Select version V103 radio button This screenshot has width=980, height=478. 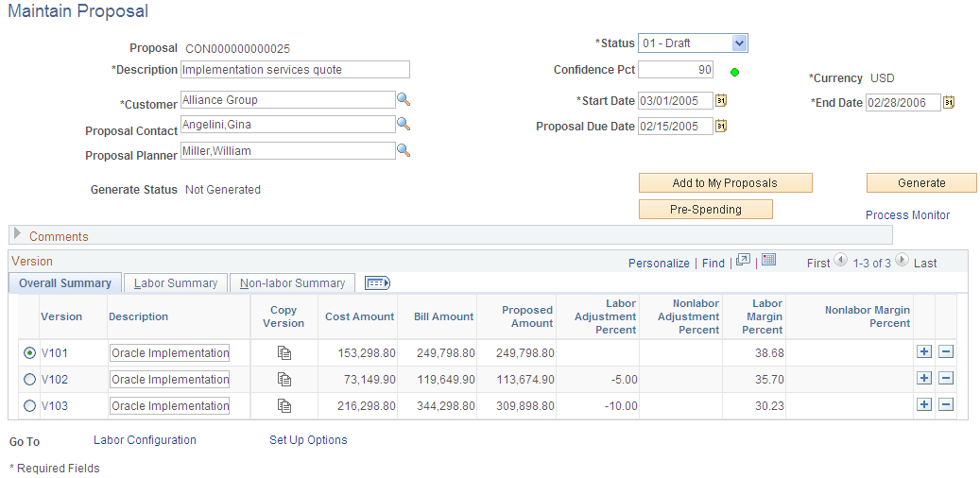pos(29,406)
